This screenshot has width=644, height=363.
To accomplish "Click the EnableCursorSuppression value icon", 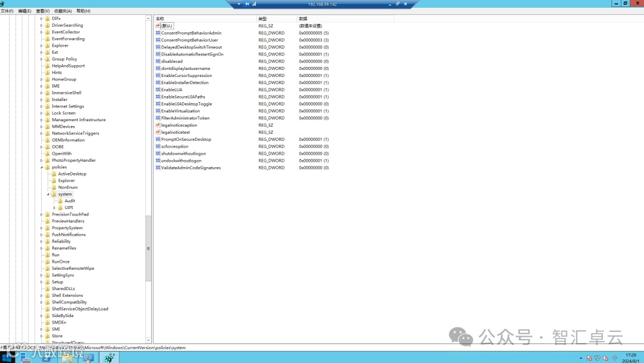I will pos(157,75).
